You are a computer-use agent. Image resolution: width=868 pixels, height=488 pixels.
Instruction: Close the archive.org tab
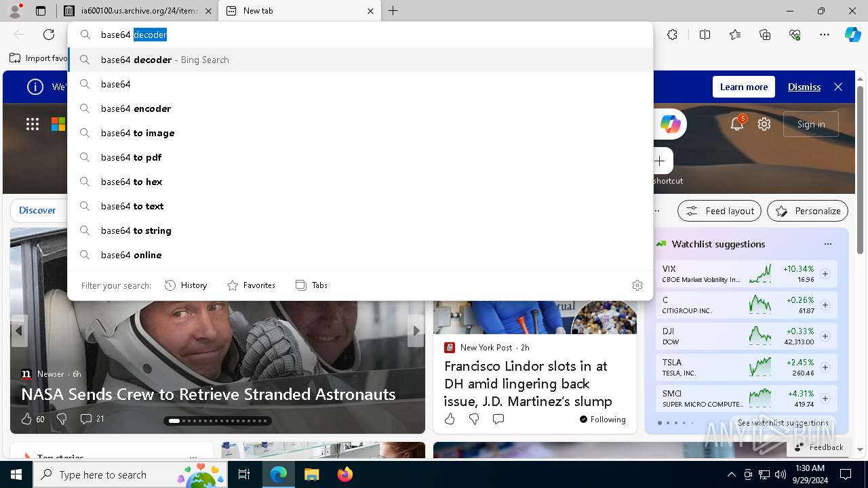coord(208,11)
